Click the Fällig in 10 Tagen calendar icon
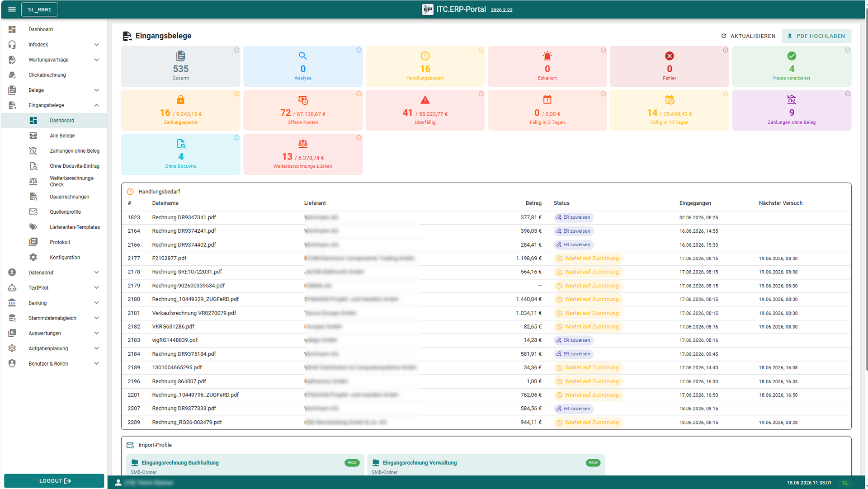The width and height of the screenshot is (868, 489). pos(670,99)
